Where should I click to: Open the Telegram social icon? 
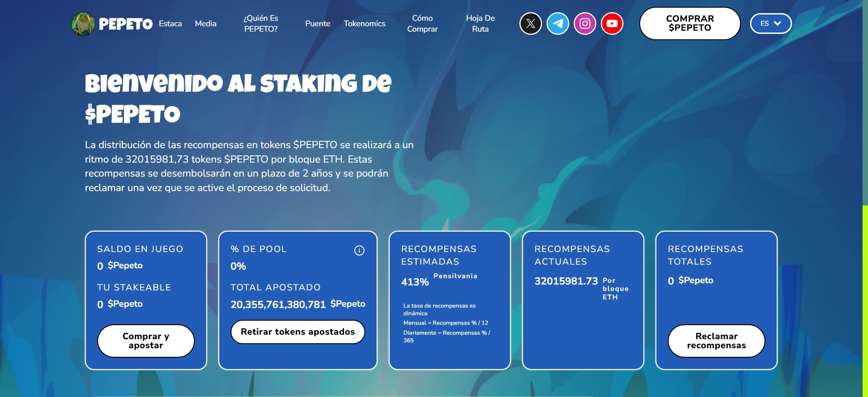tap(558, 23)
